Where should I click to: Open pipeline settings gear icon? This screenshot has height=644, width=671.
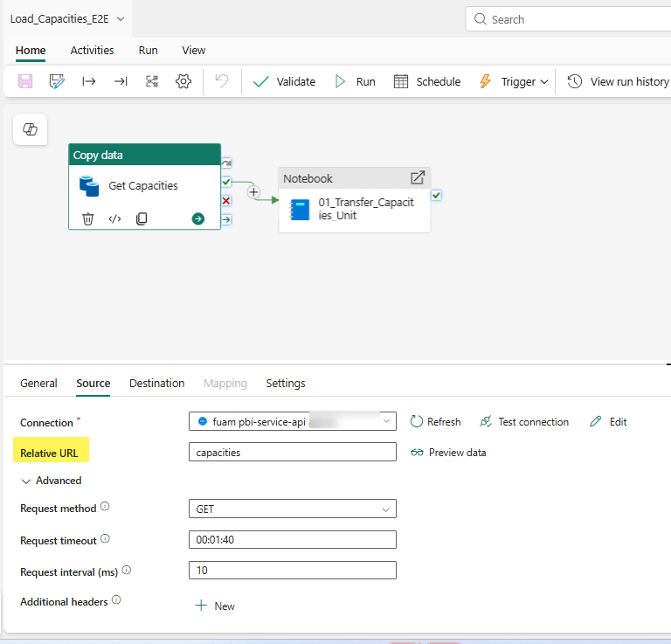[183, 81]
